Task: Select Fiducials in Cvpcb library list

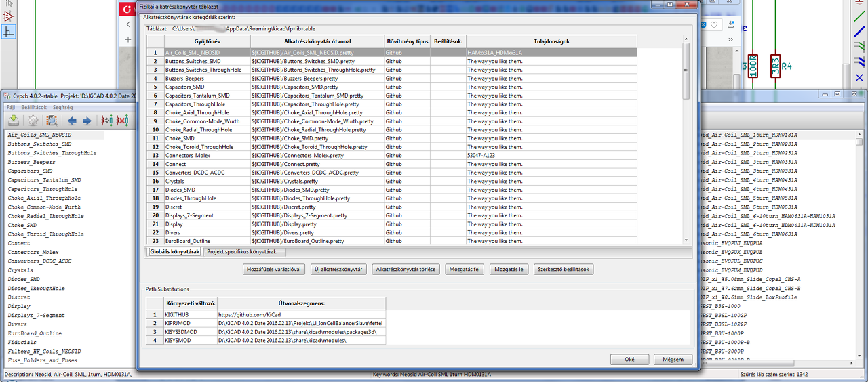Action: pyautogui.click(x=22, y=342)
